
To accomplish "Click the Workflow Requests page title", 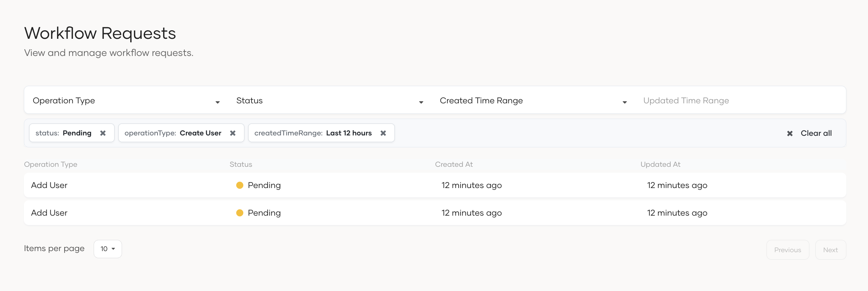I will pyautogui.click(x=100, y=33).
